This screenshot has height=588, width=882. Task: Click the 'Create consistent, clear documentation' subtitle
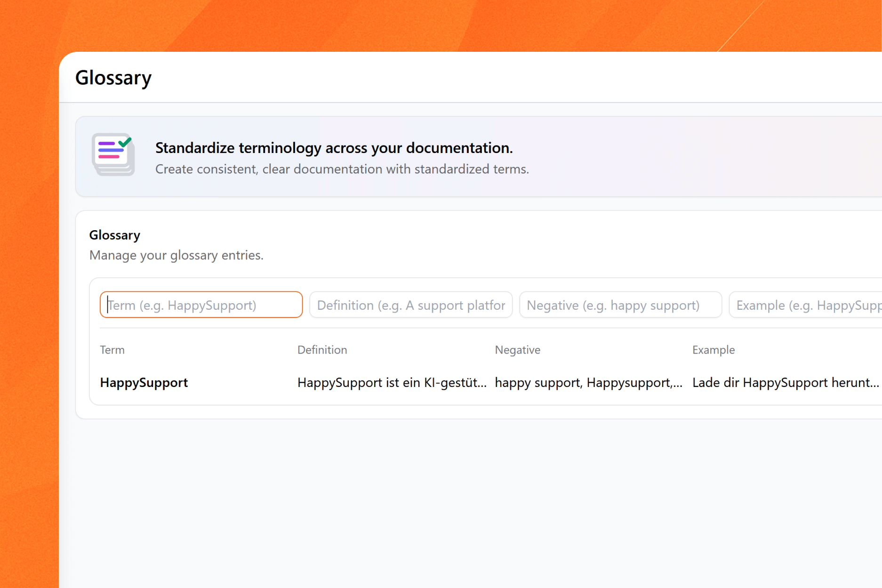point(342,169)
